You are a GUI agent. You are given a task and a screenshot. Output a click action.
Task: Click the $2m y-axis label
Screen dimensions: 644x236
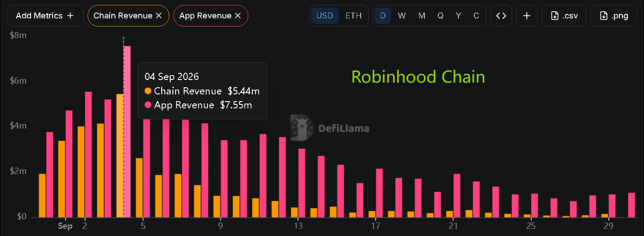[18, 171]
